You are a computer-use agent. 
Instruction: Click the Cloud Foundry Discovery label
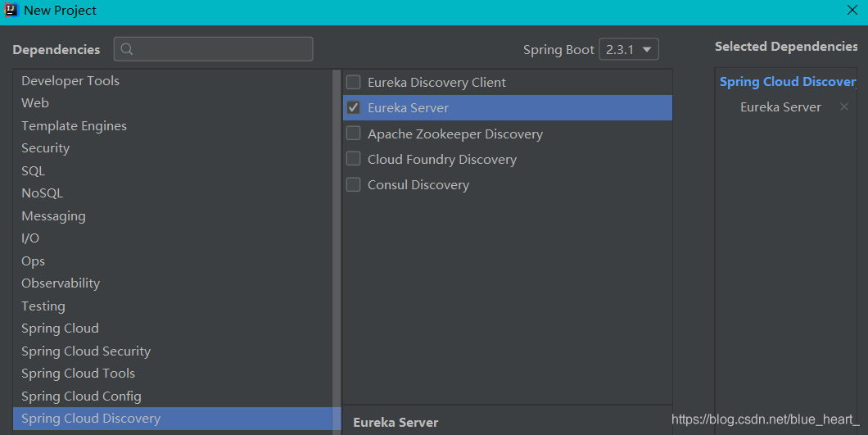(x=441, y=160)
